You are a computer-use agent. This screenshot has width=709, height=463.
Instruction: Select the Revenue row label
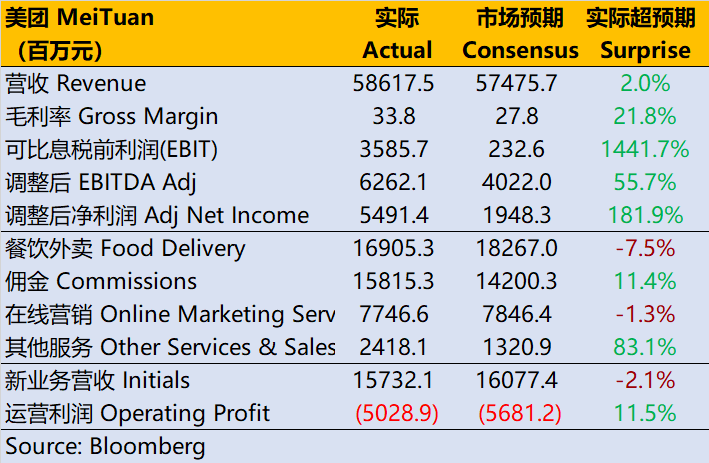(x=76, y=84)
